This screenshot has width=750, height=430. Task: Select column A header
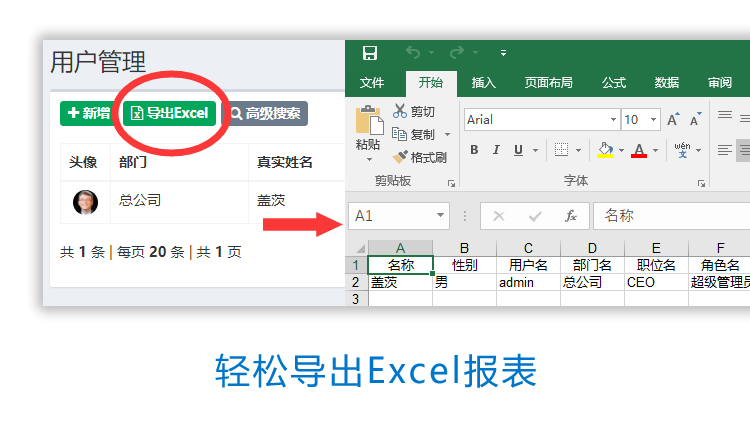[400, 248]
